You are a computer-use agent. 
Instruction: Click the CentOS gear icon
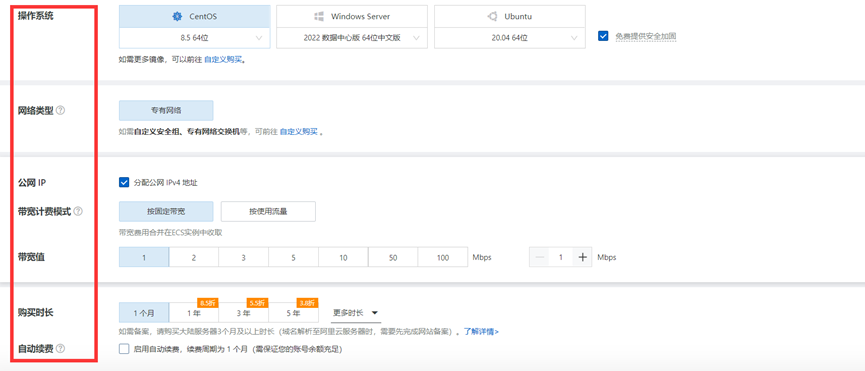click(x=177, y=17)
